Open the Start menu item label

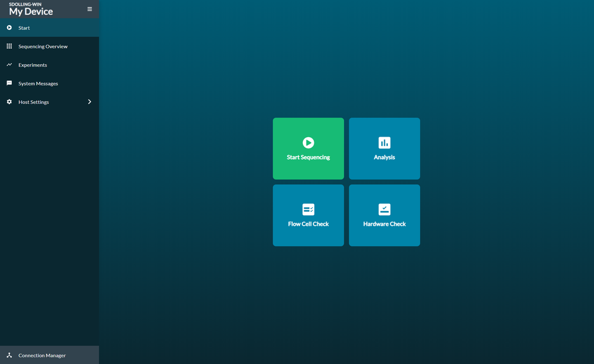pyautogui.click(x=24, y=28)
